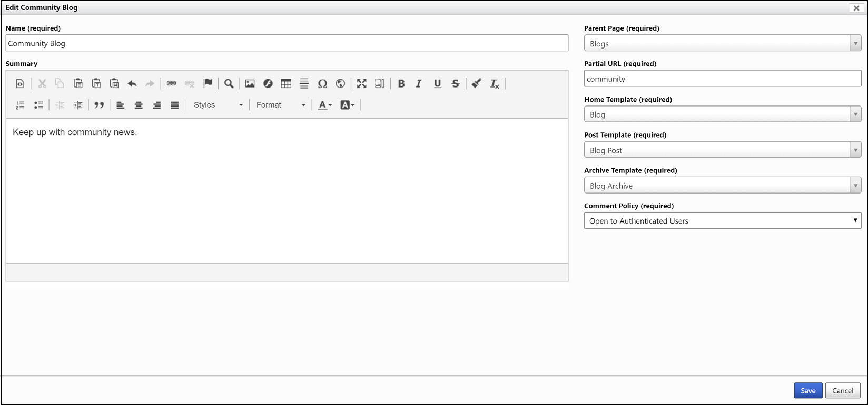Click the Cut scissors icon
Viewport: 868px width, 405px height.
(42, 83)
